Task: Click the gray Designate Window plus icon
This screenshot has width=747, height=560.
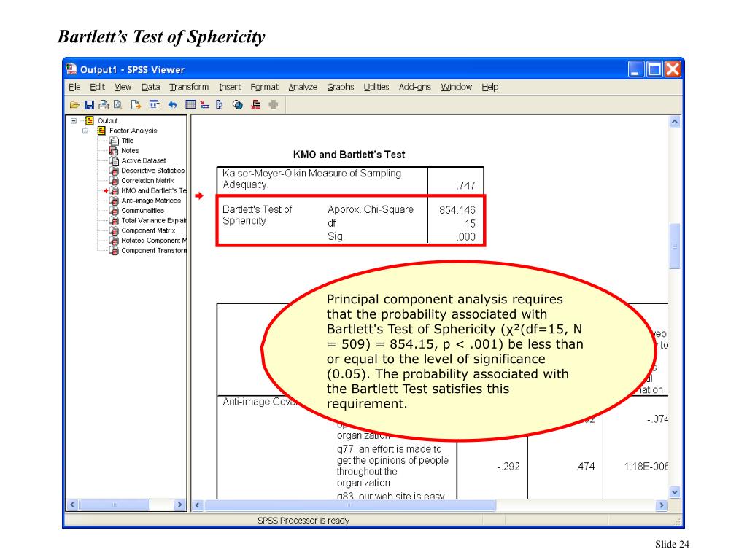Action: pos(273,105)
